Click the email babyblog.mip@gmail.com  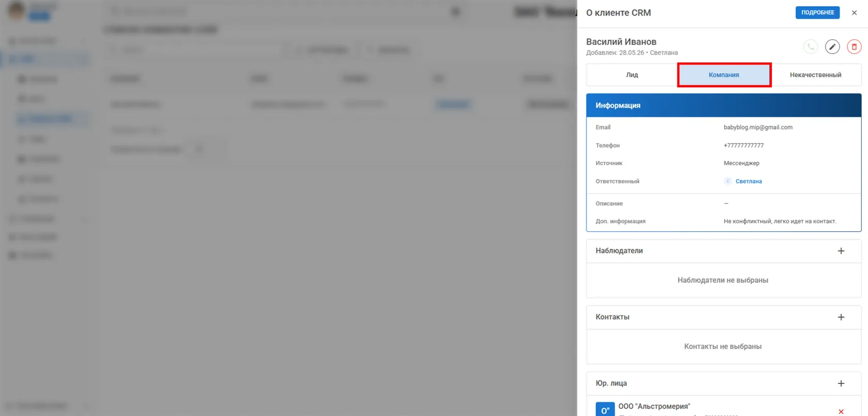coord(758,127)
